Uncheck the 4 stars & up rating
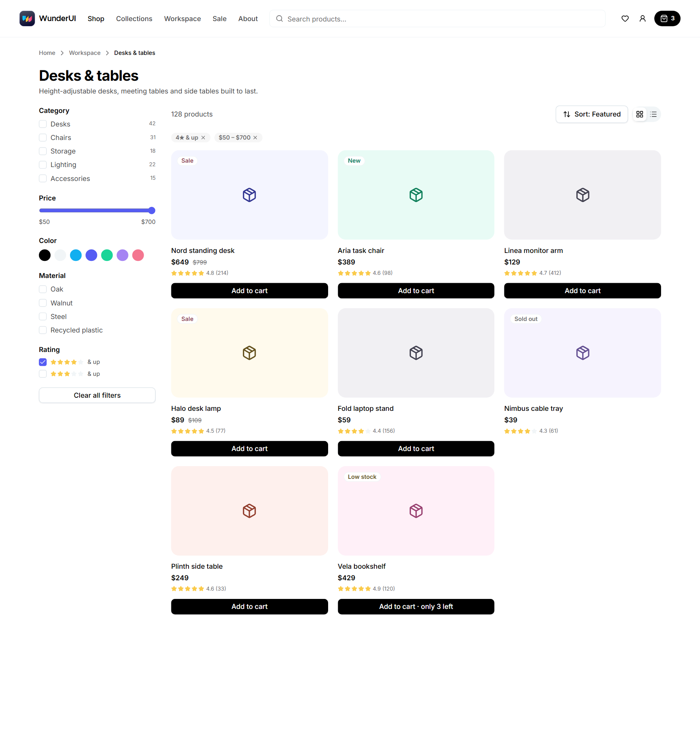The width and height of the screenshot is (700, 729). [x=43, y=362]
